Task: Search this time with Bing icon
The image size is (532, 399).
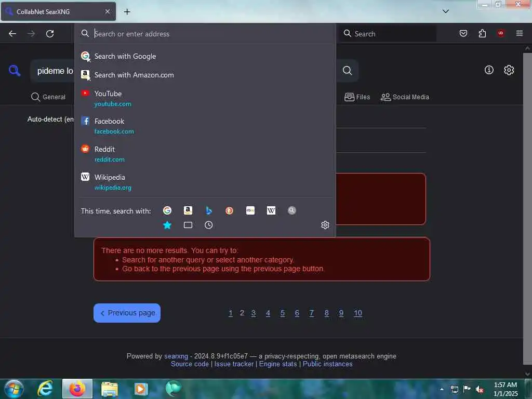Action: 209,211
